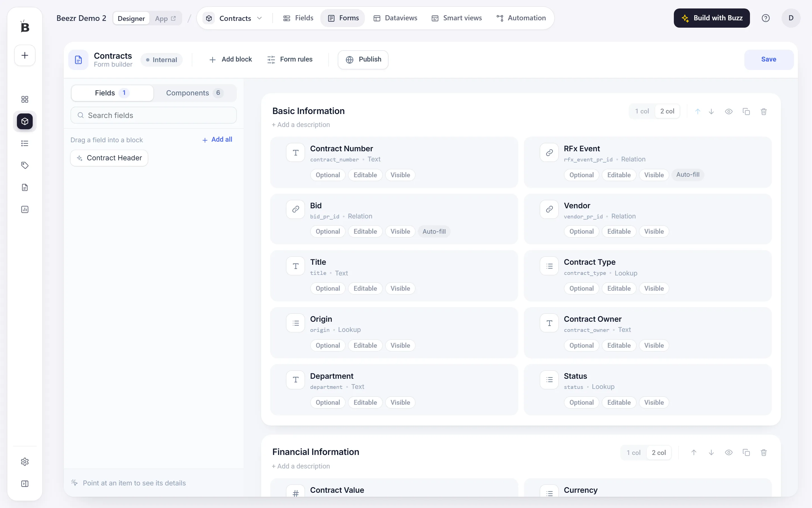This screenshot has height=508, width=812.
Task: Toggle visibility of Basic Information block
Action: [x=729, y=111]
